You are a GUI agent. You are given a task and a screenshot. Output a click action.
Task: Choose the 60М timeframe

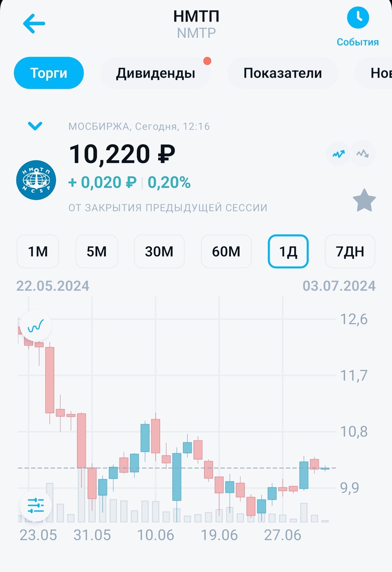[227, 251]
